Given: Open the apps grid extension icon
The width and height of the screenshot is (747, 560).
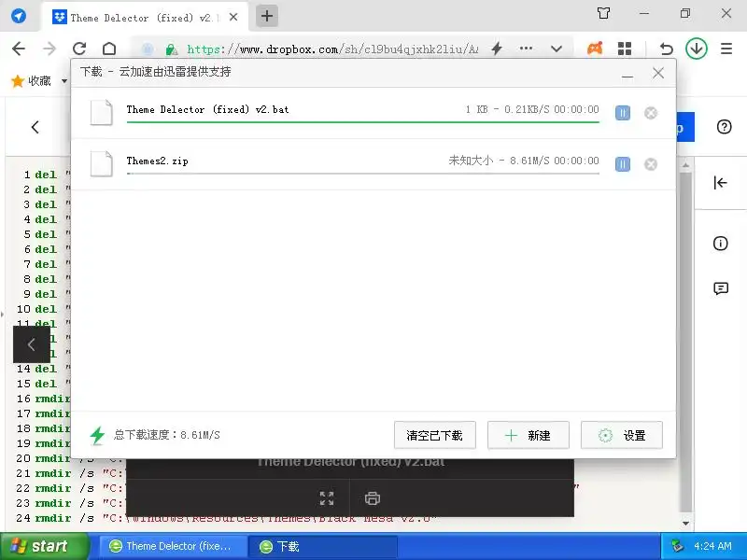Looking at the screenshot, I should 625,49.
